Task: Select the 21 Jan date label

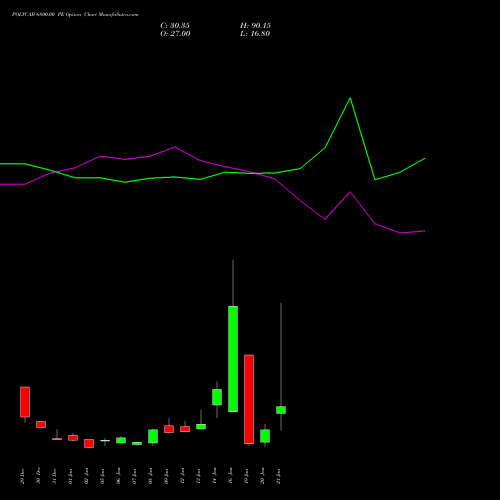Action: click(278, 476)
